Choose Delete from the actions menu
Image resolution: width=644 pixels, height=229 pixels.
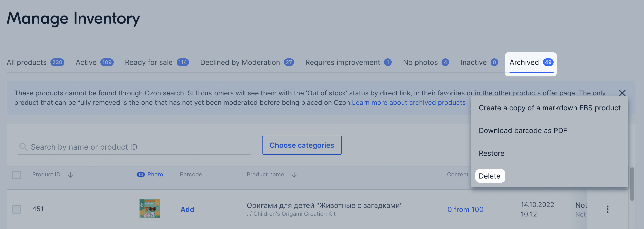pyautogui.click(x=490, y=176)
